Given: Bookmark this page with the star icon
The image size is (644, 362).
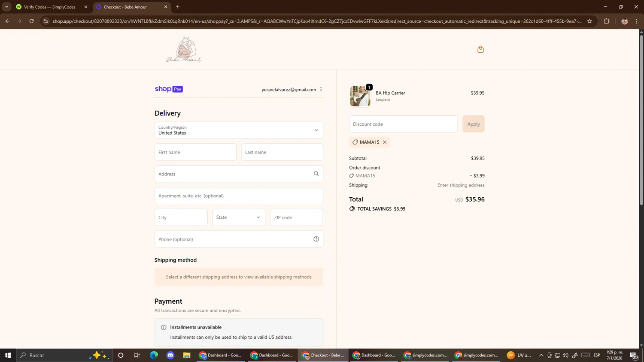Looking at the screenshot, I should [589, 21].
